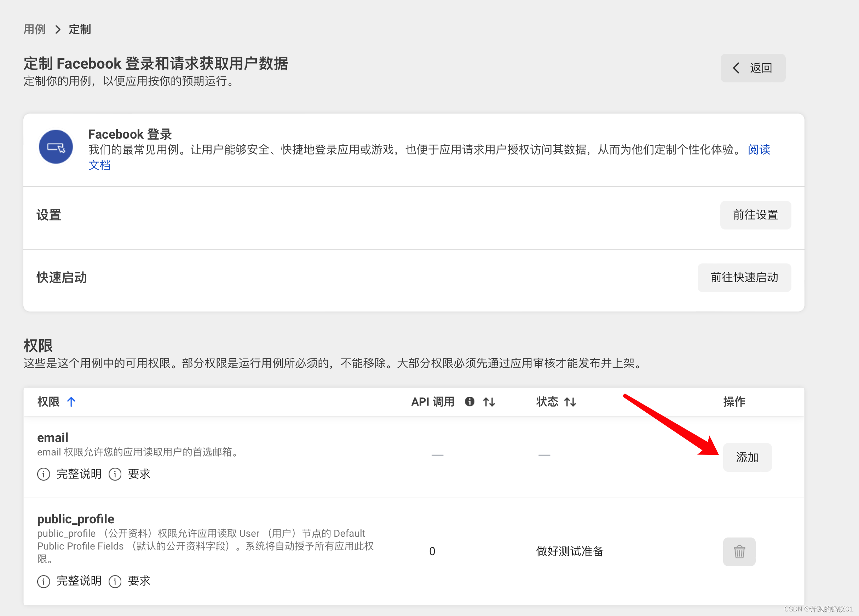Click the breadcrumb chevron after 用例

coord(58,29)
